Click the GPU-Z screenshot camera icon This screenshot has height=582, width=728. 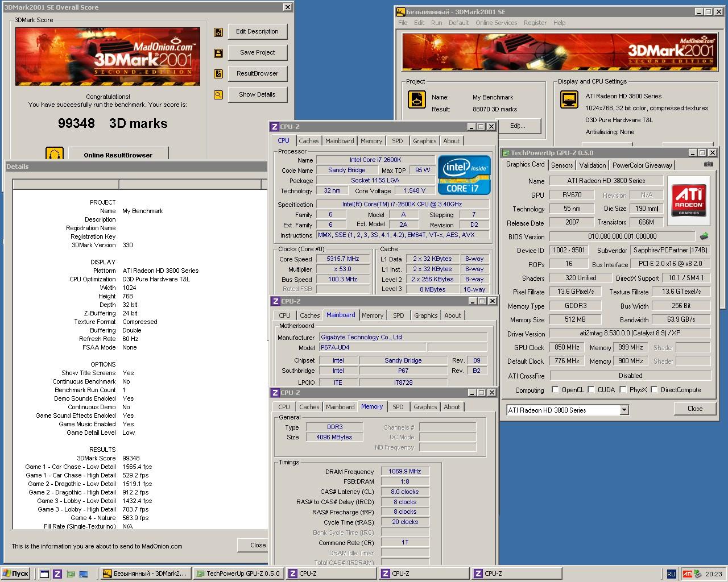(708, 164)
